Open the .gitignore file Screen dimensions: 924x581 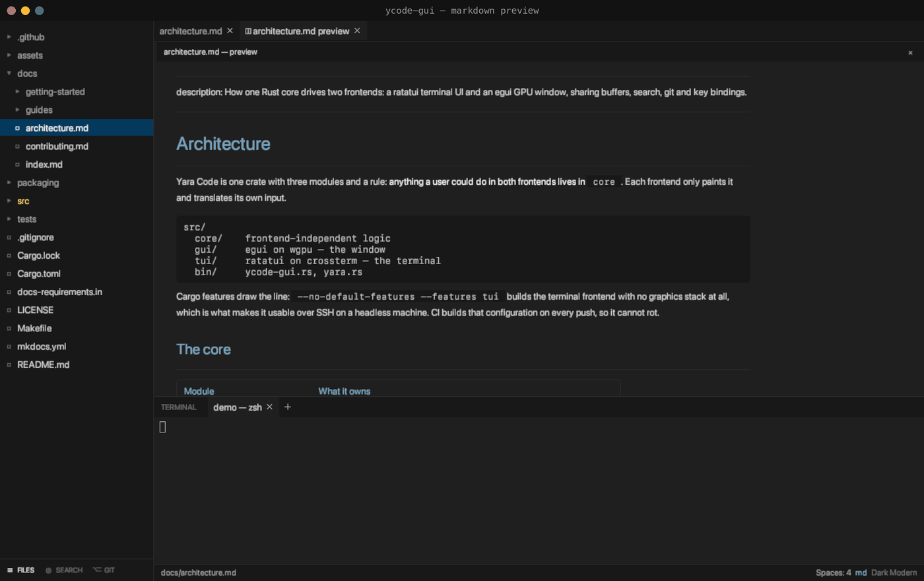(77, 237)
